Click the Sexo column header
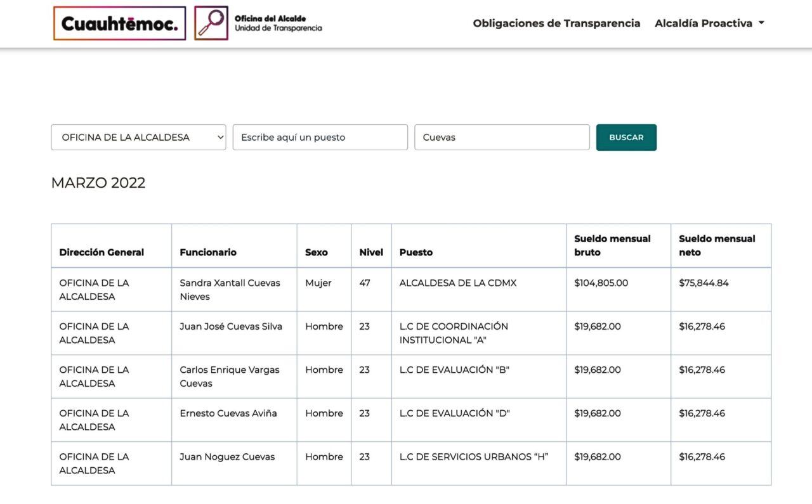The height and width of the screenshot is (504, 812). (315, 252)
